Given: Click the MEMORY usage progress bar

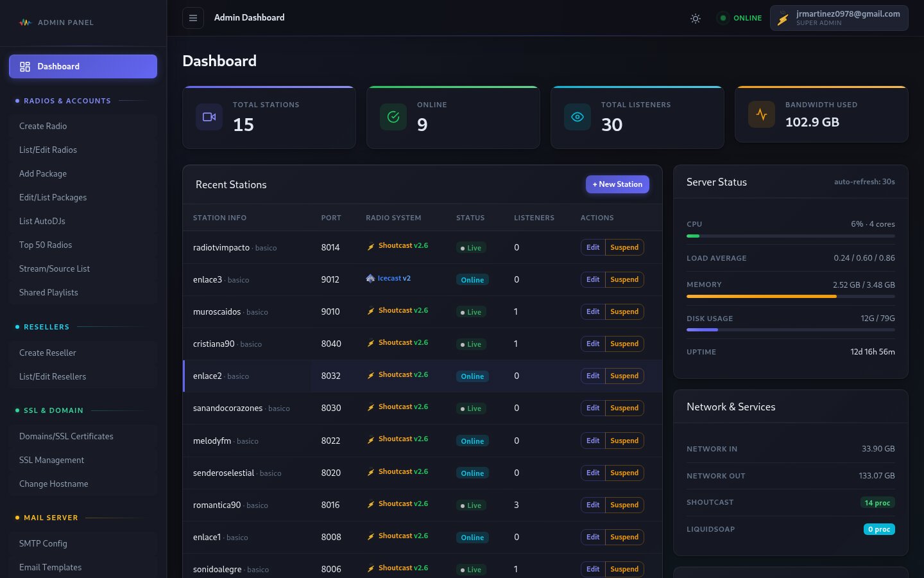Looking at the screenshot, I should point(791,297).
